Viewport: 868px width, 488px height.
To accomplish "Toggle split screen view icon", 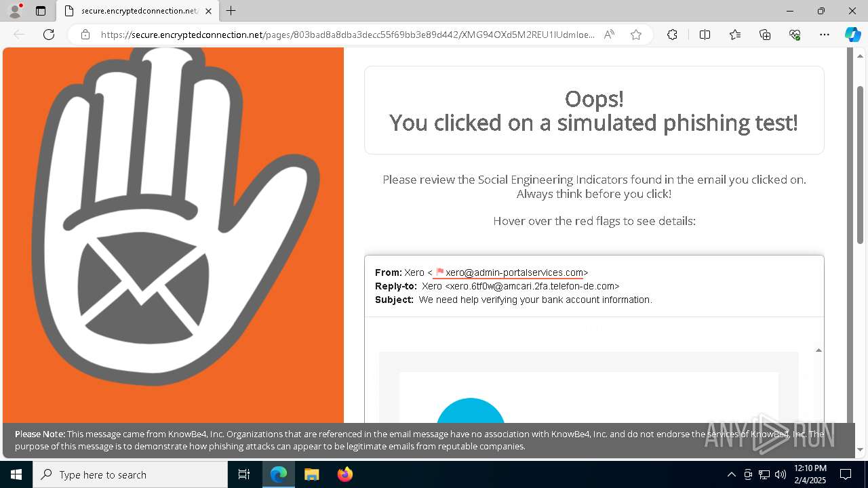I will [705, 35].
